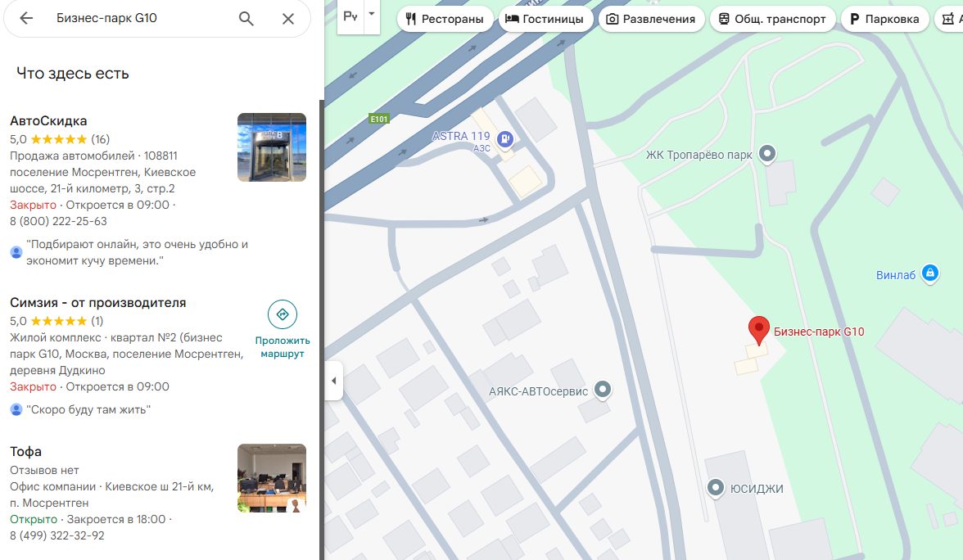
Task: Click "Отзывов нет" under Тофа
Action: 44,470
